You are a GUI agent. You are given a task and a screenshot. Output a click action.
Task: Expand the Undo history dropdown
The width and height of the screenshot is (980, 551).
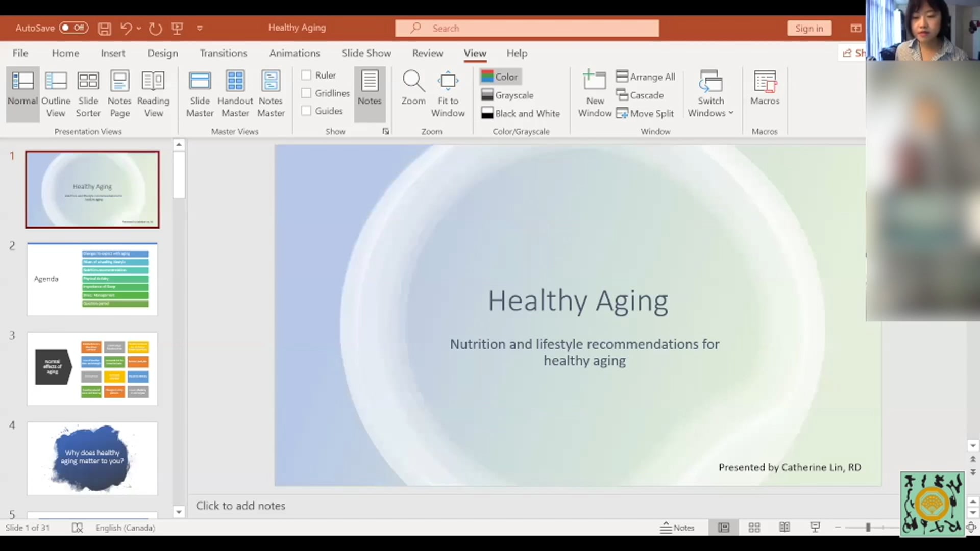[x=139, y=28]
